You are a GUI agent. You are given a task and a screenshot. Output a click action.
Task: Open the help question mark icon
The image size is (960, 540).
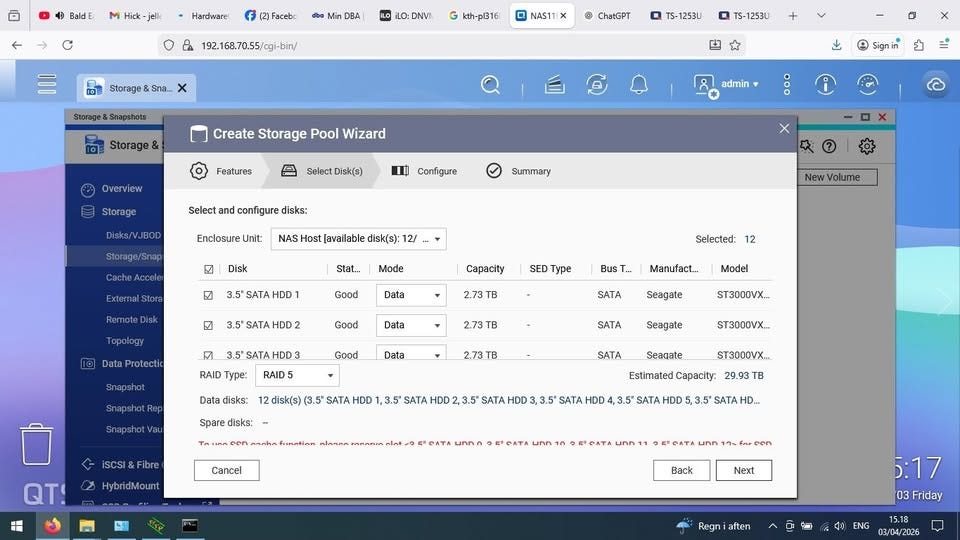click(x=829, y=146)
